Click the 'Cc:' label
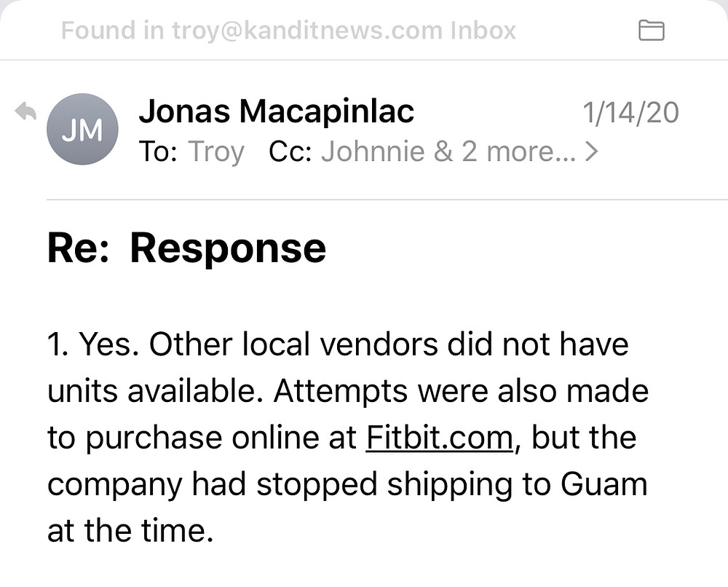 290,152
